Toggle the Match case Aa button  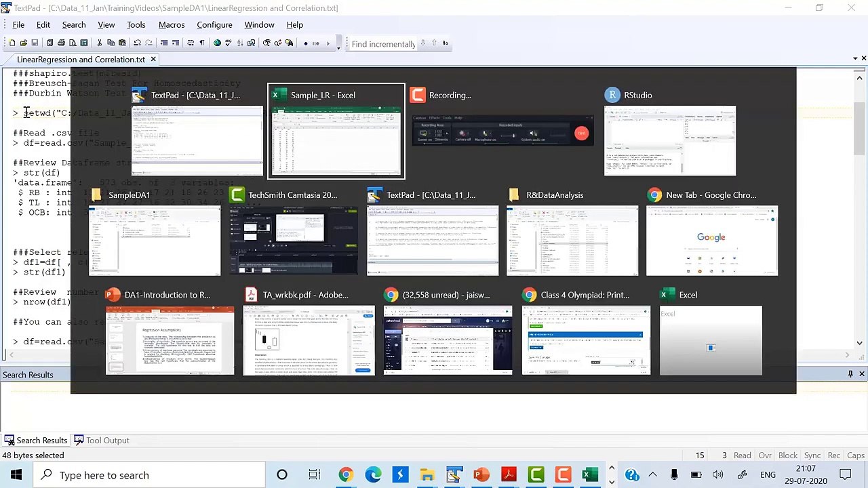click(445, 43)
